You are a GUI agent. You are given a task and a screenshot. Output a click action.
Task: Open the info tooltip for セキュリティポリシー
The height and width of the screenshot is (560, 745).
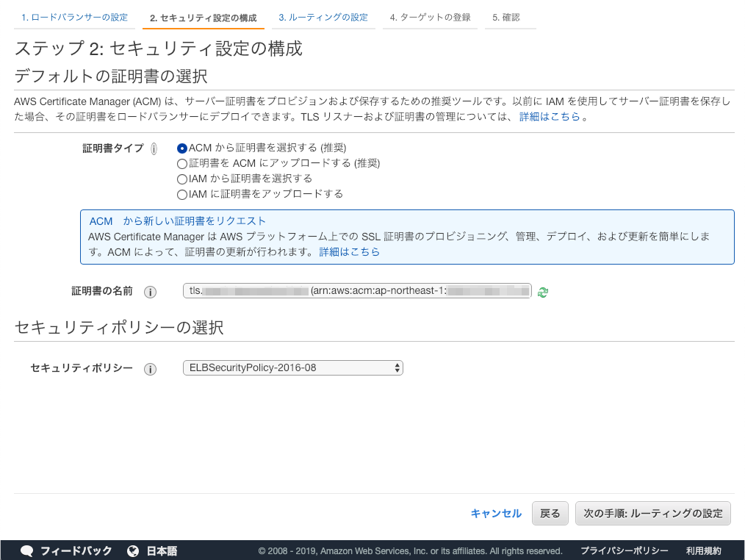tap(151, 369)
